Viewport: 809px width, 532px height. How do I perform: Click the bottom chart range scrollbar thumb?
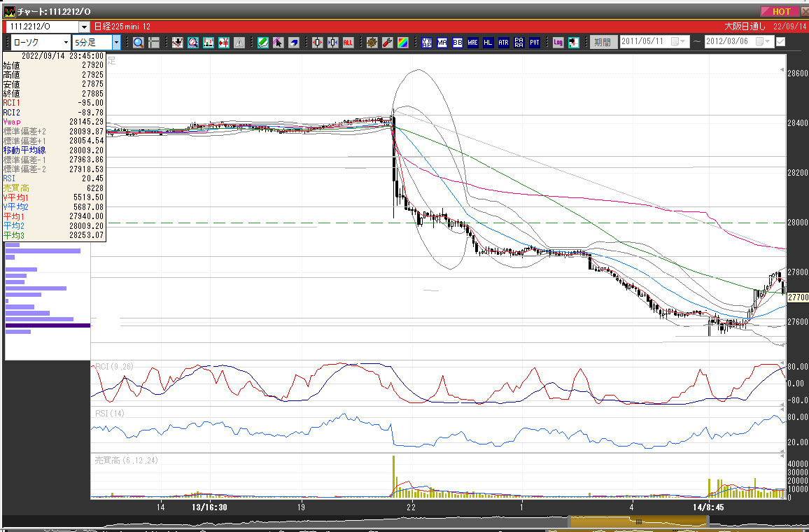[x=638, y=521]
